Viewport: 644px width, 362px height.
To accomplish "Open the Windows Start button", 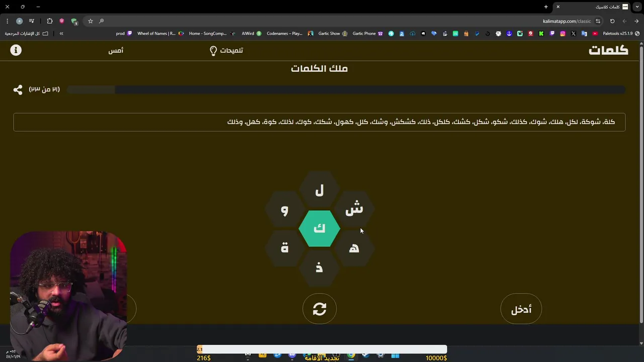I will tap(395, 356).
